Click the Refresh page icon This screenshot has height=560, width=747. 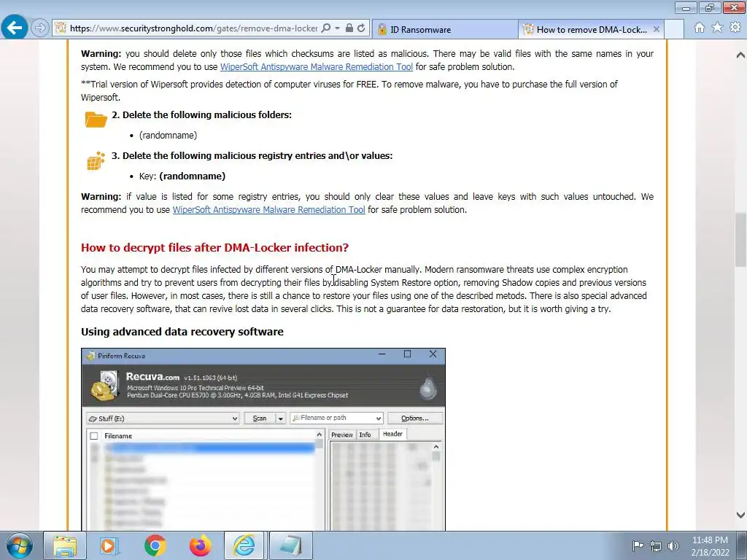(x=361, y=28)
